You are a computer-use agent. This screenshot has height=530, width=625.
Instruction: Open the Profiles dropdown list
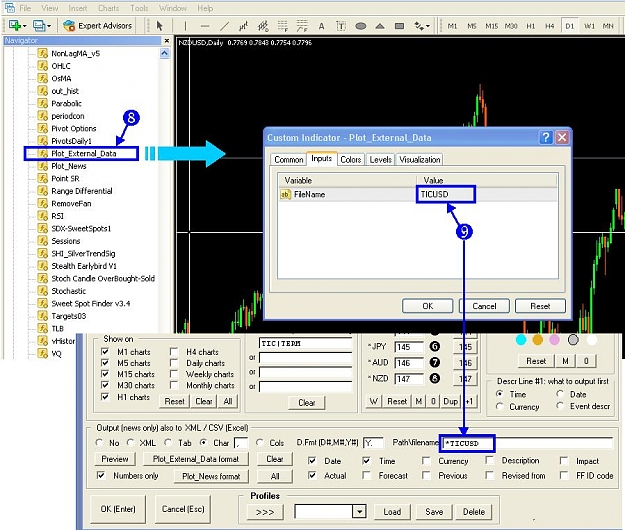tap(359, 512)
